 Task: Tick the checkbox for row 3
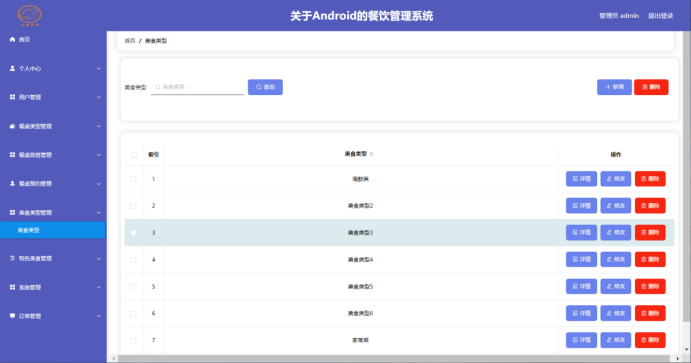(134, 233)
